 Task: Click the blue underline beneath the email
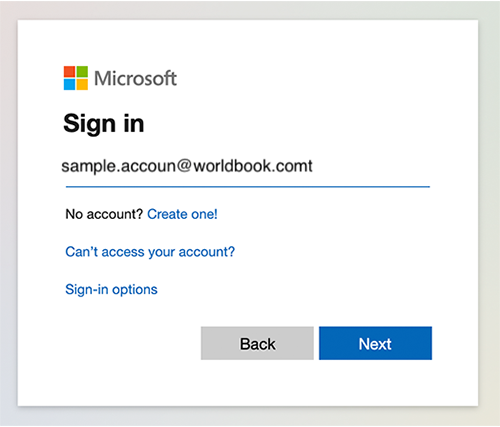tap(248, 187)
